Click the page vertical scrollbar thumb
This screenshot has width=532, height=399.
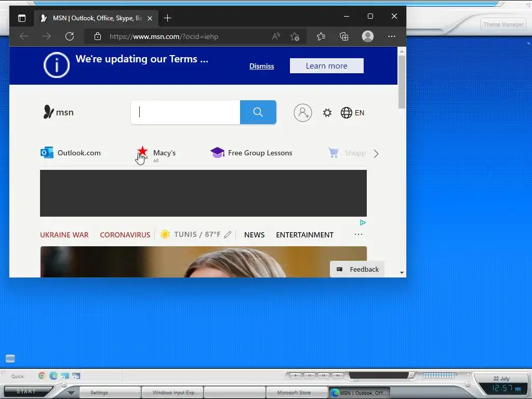coord(402,82)
